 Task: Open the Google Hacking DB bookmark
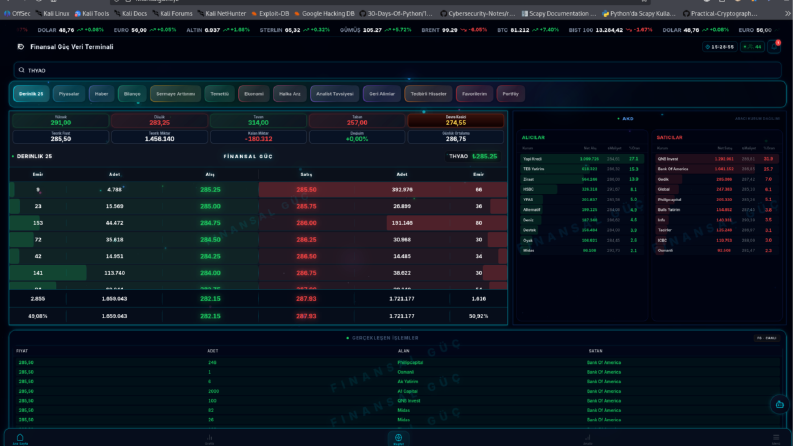324,14
